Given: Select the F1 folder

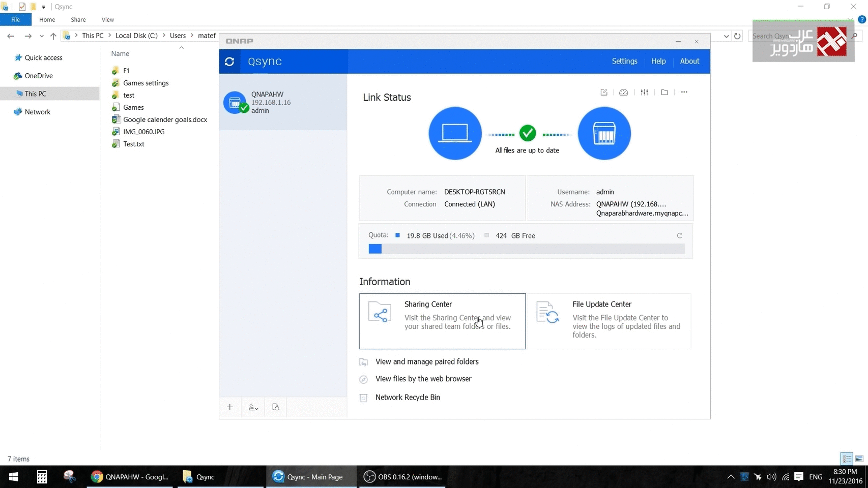Looking at the screenshot, I should [126, 71].
